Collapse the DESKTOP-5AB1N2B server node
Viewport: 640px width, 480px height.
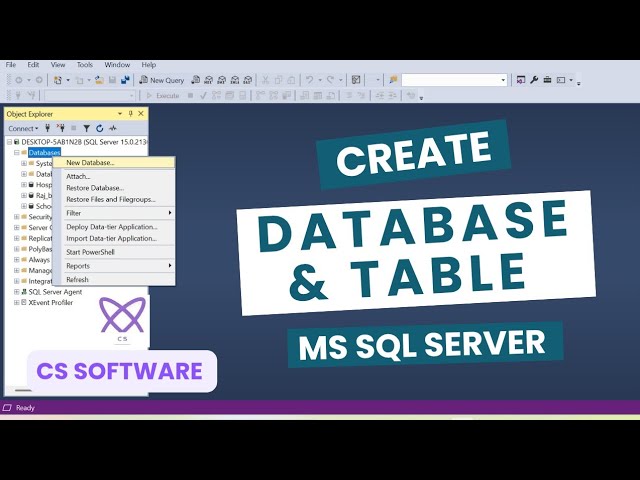pyautogui.click(x=9, y=142)
